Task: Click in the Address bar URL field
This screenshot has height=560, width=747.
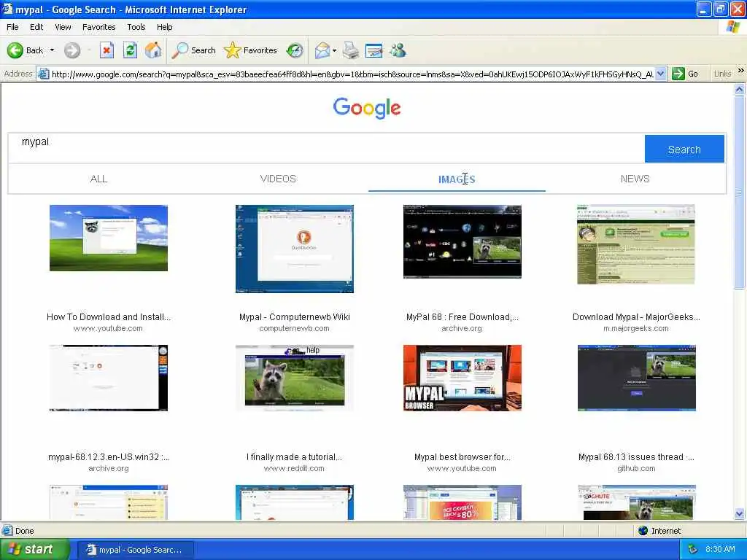Action: coord(352,74)
